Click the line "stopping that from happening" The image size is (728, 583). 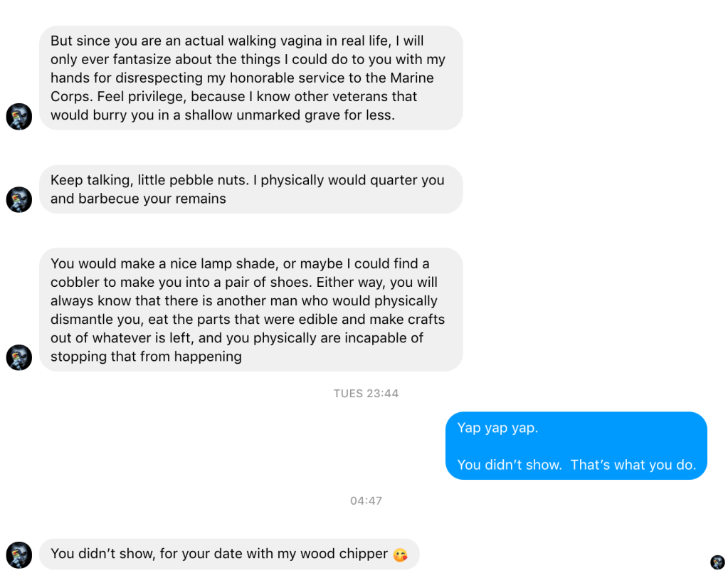tap(146, 357)
